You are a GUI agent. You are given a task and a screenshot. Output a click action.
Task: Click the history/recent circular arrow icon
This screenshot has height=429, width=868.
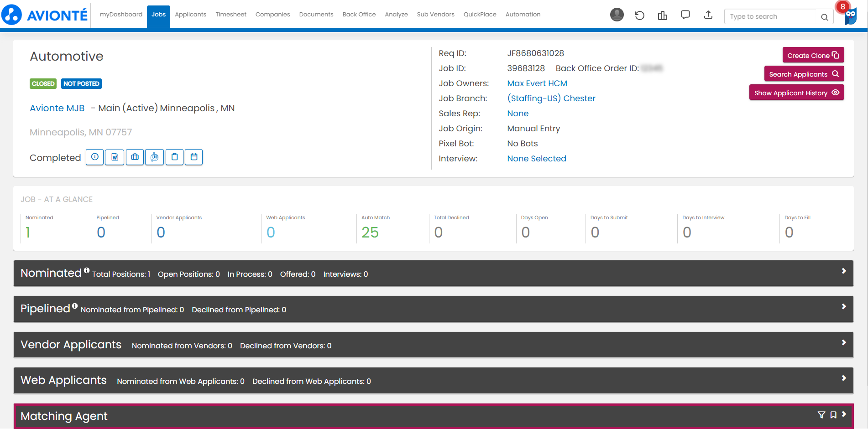point(639,16)
